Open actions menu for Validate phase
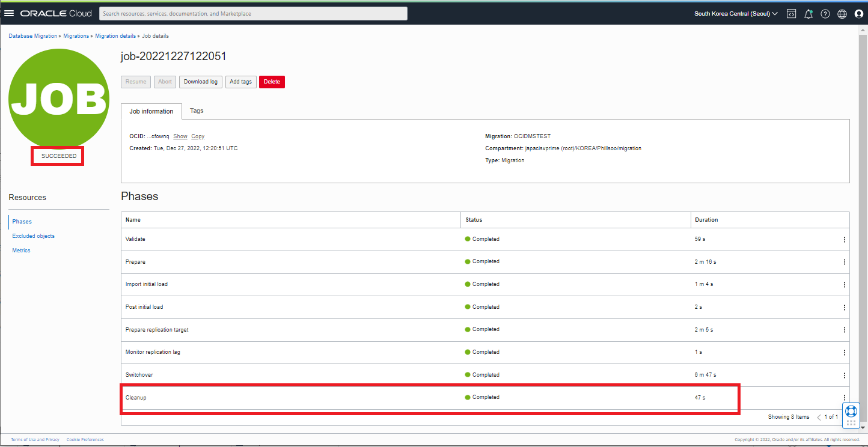868x447 pixels. click(x=844, y=240)
